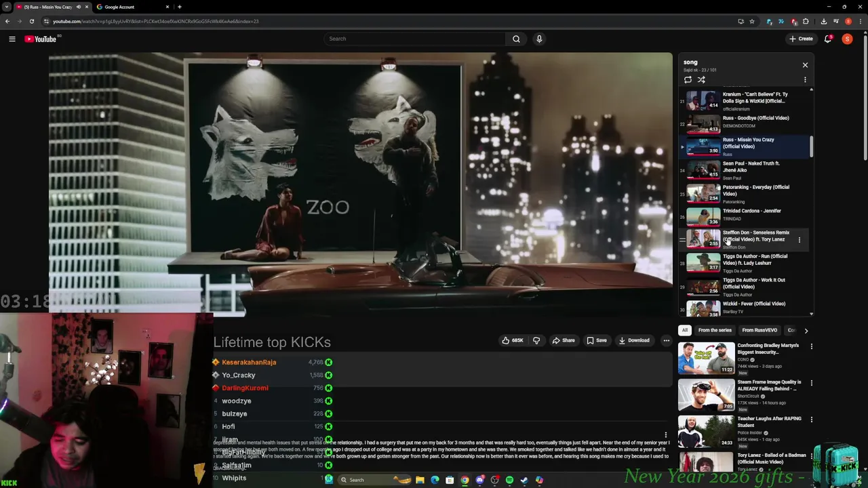Viewport: 868px width, 488px height.
Task: Reload the current page
Action: tap(32, 21)
